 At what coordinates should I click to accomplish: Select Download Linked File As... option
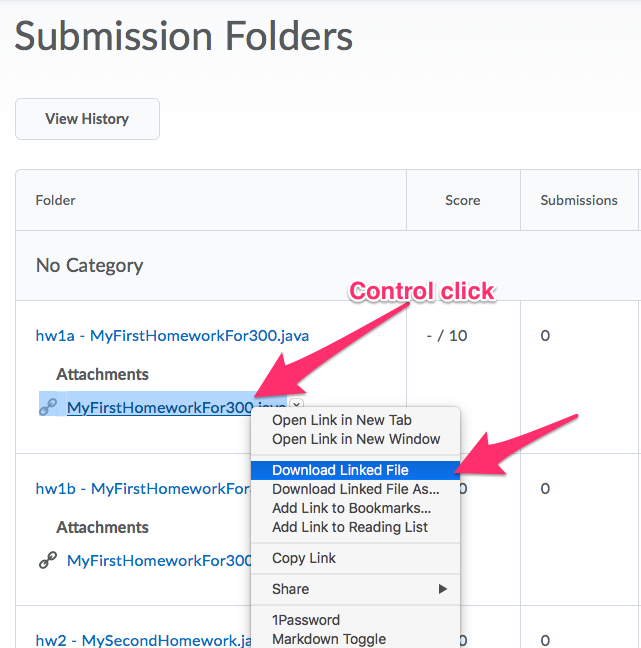click(355, 489)
